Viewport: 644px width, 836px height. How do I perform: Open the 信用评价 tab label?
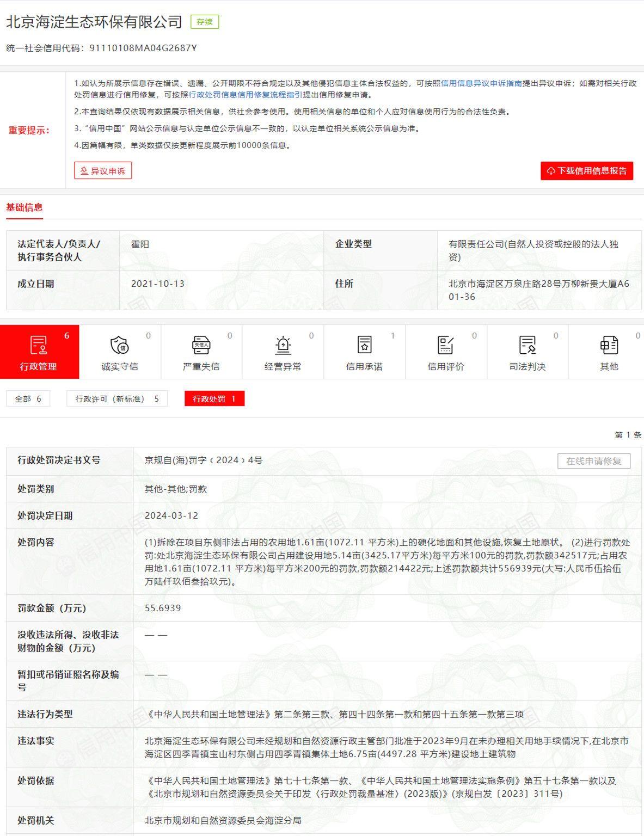click(x=446, y=367)
